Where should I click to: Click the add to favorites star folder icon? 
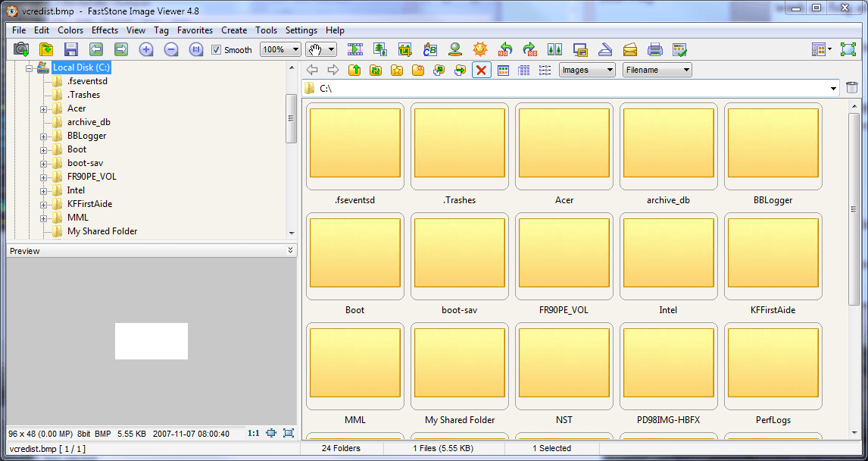coord(396,70)
